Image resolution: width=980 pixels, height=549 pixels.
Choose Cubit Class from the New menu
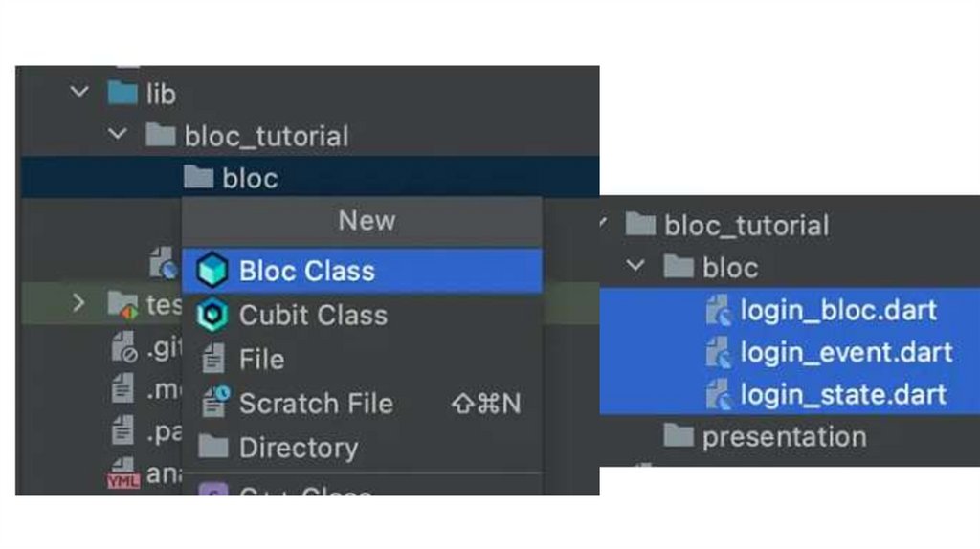(x=313, y=315)
